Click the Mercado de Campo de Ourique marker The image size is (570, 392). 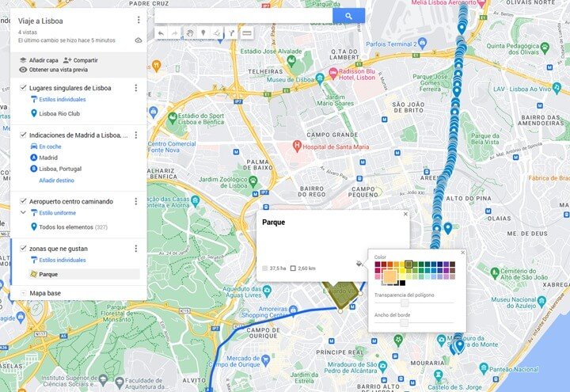coord(265,361)
